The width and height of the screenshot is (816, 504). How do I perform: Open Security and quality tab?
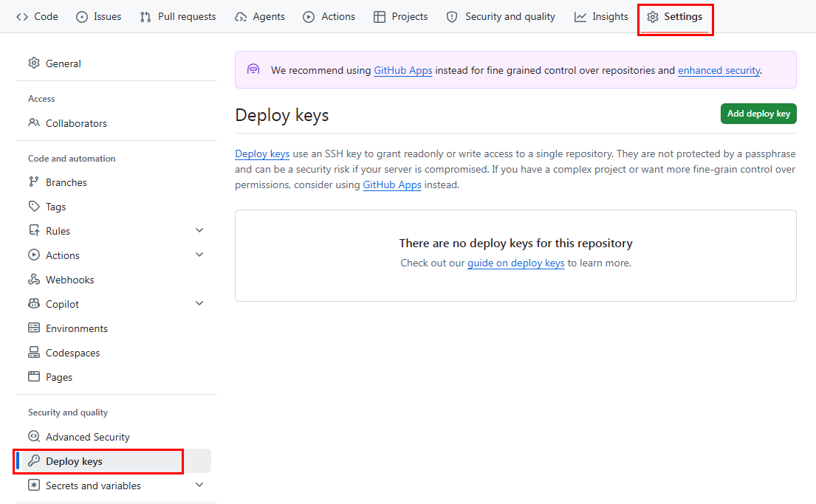click(501, 17)
